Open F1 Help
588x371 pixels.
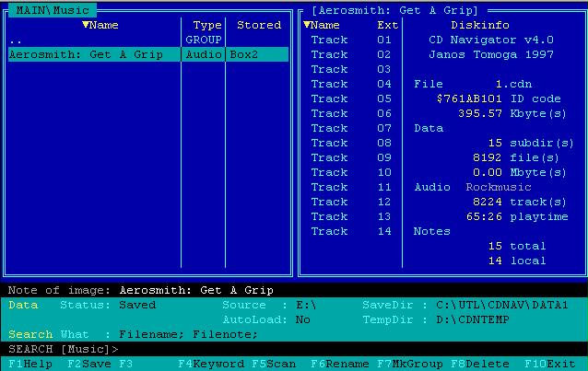point(30,364)
